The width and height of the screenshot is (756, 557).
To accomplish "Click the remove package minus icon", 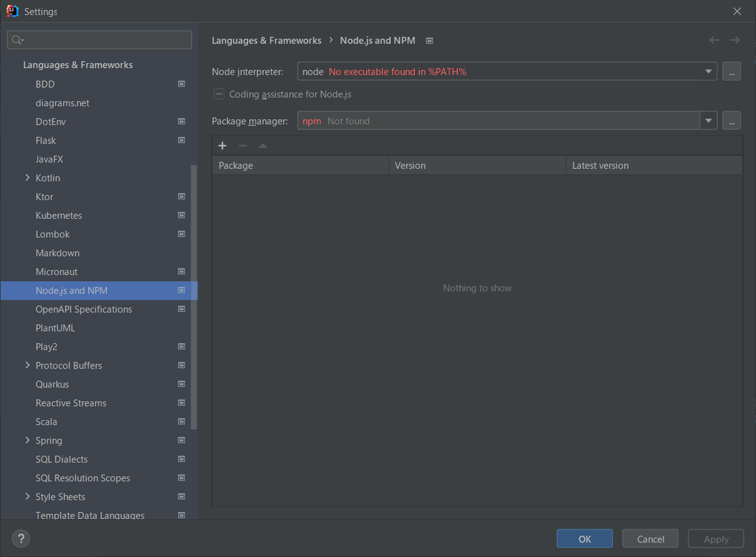I will click(x=243, y=146).
